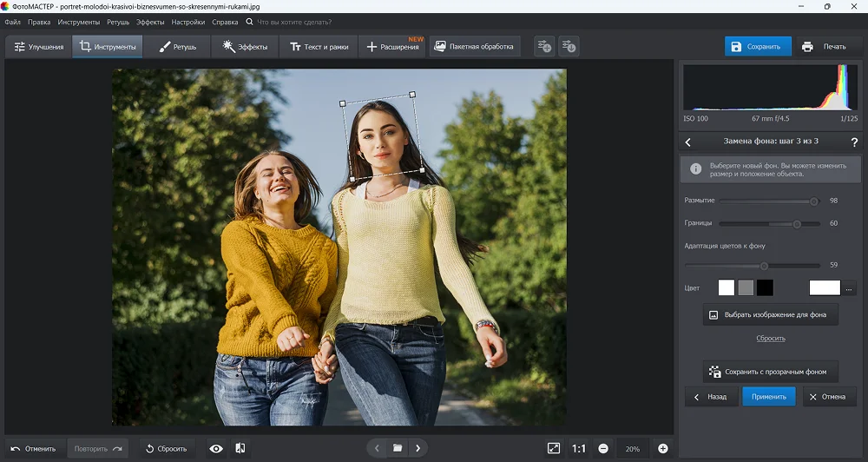The image size is (868, 462).
Task: Click the Сбросить link under background button
Action: [x=770, y=338]
